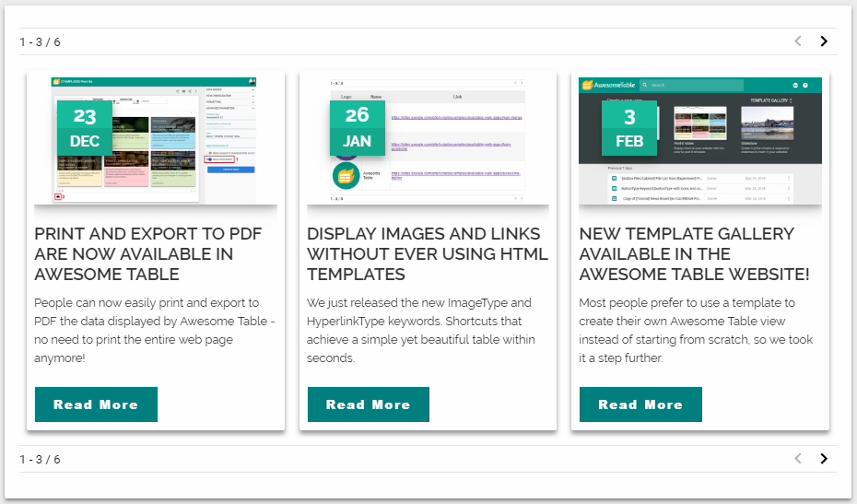Go to next page using top right arrow
This screenshot has height=504, width=857.
coord(824,41)
